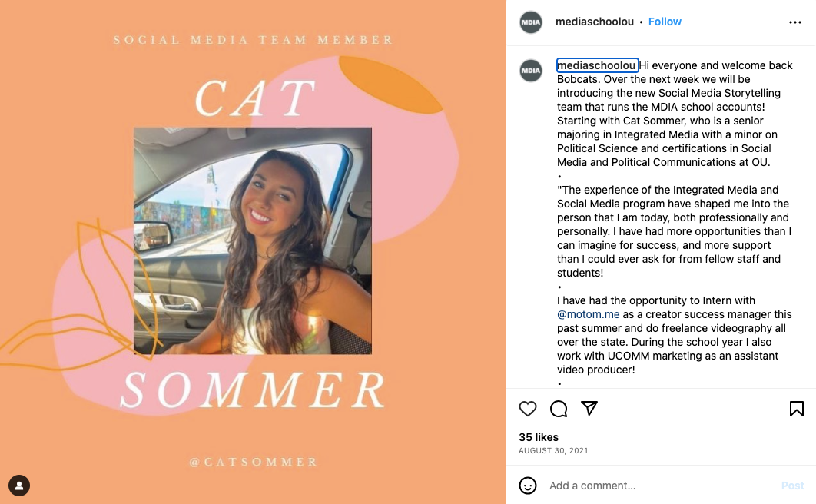This screenshot has height=504, width=816.
Task: Save the post with the bookmark icon
Action: [796, 409]
